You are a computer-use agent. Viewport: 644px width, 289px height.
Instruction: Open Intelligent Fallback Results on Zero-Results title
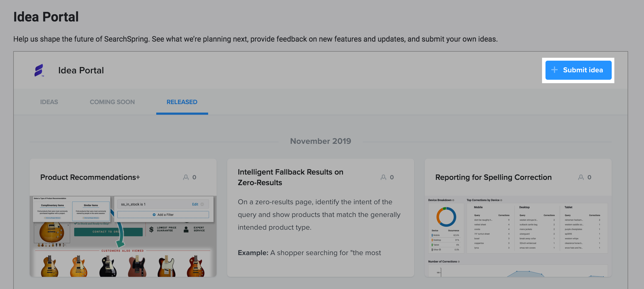tap(290, 177)
